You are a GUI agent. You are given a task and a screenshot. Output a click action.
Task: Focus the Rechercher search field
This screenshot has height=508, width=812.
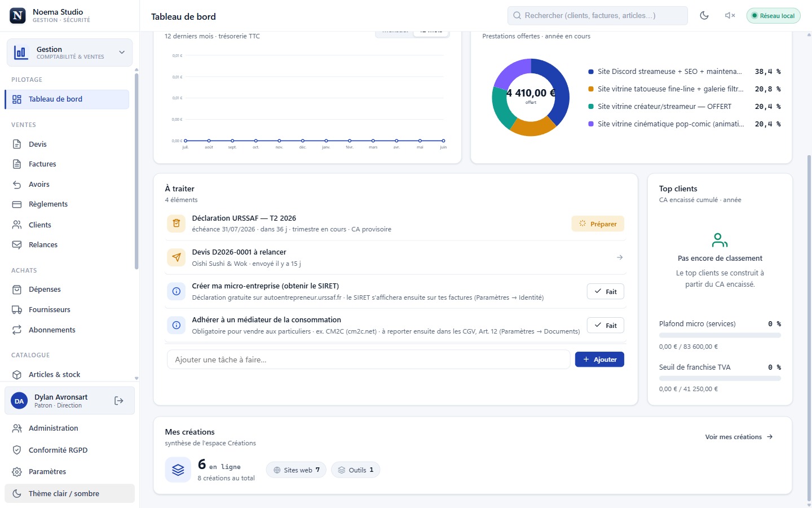point(598,16)
